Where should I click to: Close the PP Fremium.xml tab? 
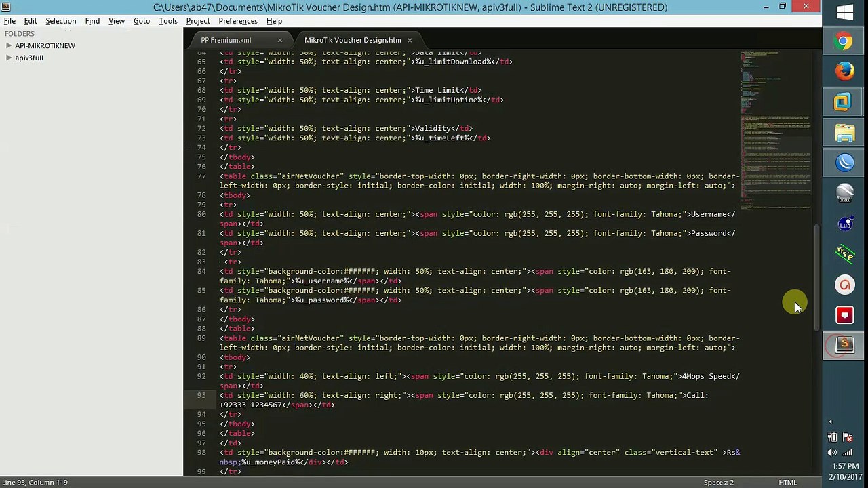point(279,40)
